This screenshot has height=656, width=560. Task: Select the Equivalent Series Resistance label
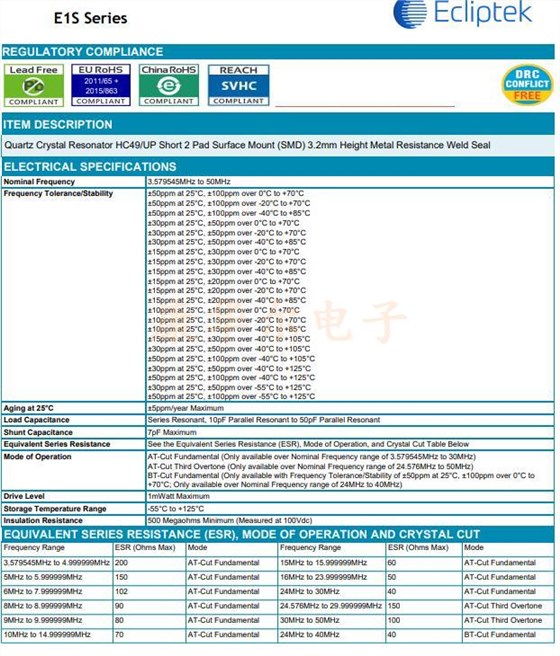pyautogui.click(x=57, y=444)
